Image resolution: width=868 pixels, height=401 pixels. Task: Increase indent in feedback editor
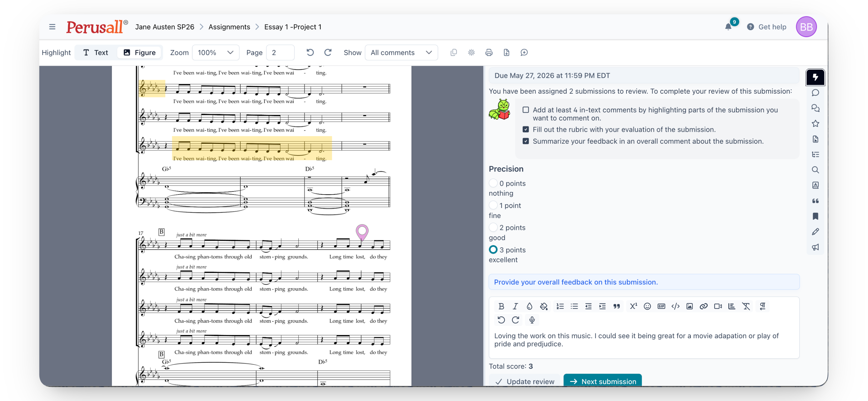point(602,306)
